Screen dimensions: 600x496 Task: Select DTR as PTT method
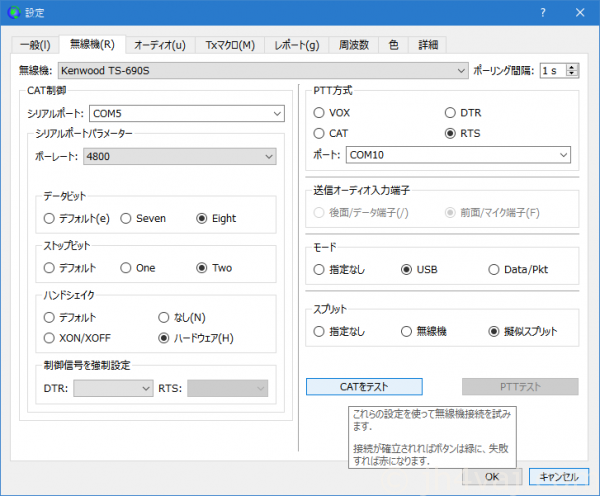click(450, 113)
